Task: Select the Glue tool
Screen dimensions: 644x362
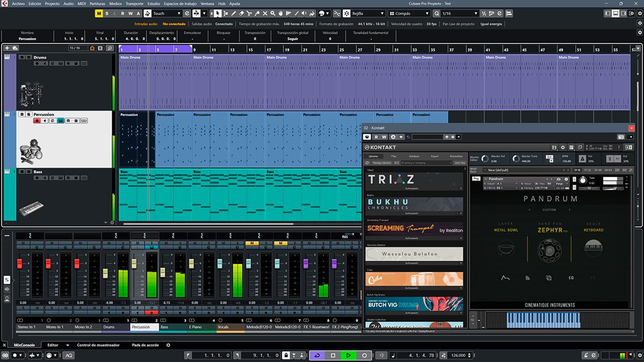Action: point(258,13)
